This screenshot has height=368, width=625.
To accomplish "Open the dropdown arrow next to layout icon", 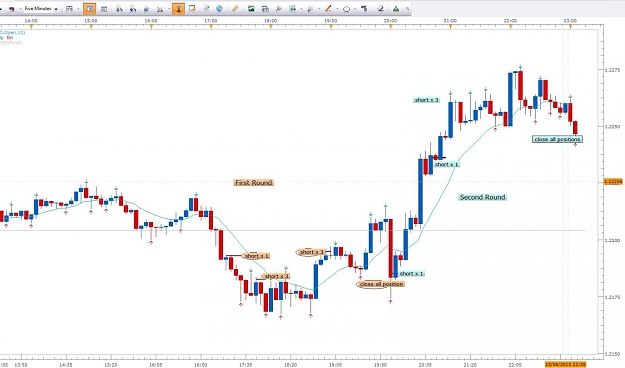I will coord(78,8).
